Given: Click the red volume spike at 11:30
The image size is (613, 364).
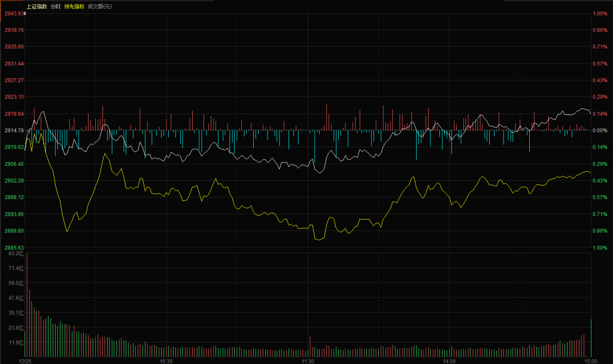Looking at the screenshot, I should coord(310,347).
